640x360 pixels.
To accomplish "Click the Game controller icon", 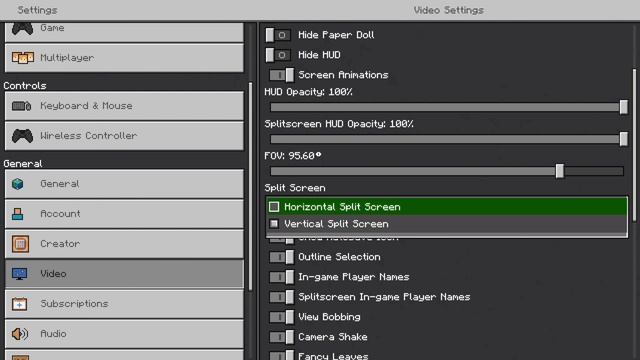I will point(22,29).
